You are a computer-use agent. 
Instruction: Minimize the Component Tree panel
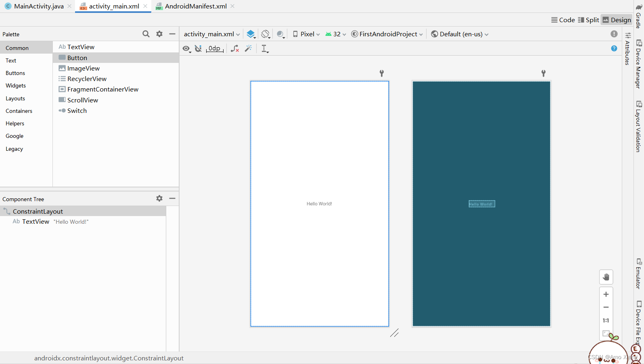(172, 198)
